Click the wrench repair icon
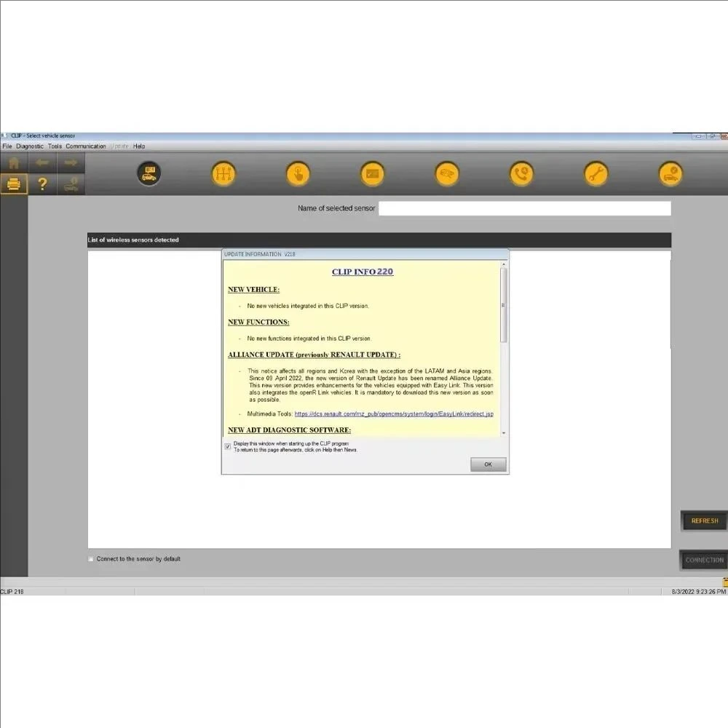Image resolution: width=728 pixels, height=728 pixels. [x=596, y=174]
